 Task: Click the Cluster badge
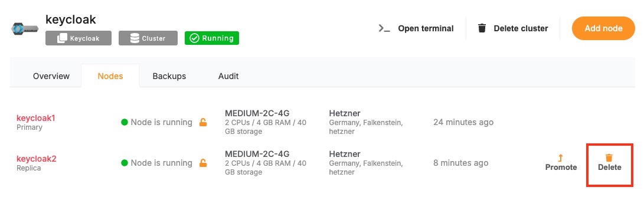click(x=148, y=38)
